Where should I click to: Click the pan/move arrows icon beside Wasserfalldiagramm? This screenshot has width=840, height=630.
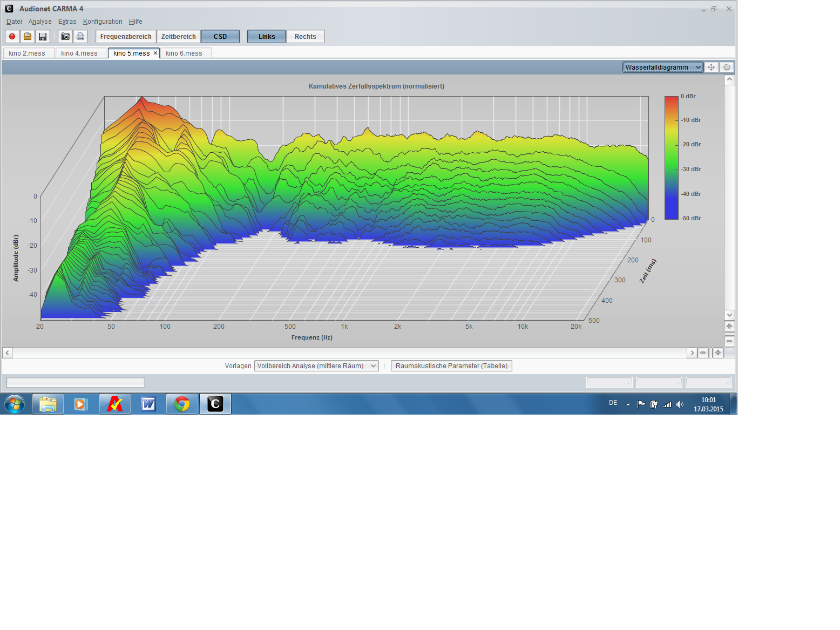[712, 67]
